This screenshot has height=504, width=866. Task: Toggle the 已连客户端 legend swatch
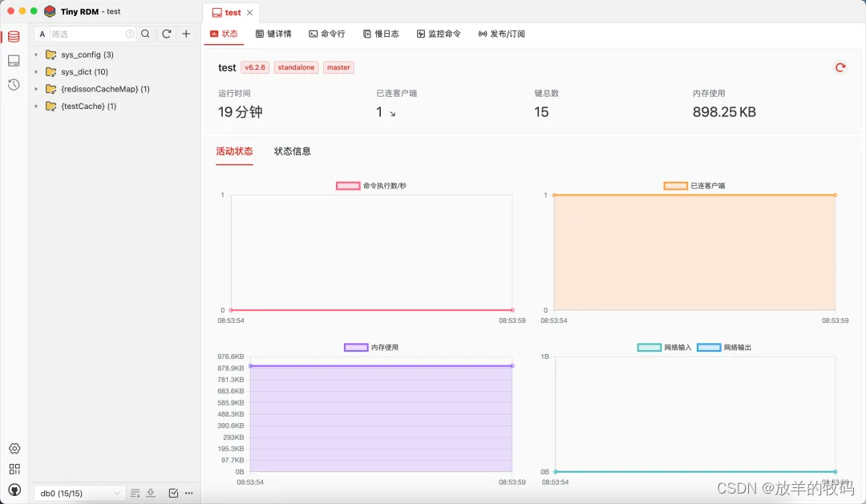click(675, 185)
